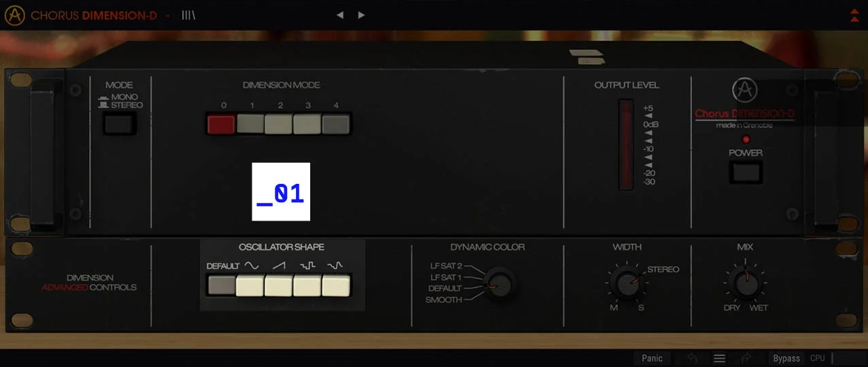Click the LF SAT 1 label
The width and height of the screenshot is (868, 367).
pyautogui.click(x=446, y=277)
